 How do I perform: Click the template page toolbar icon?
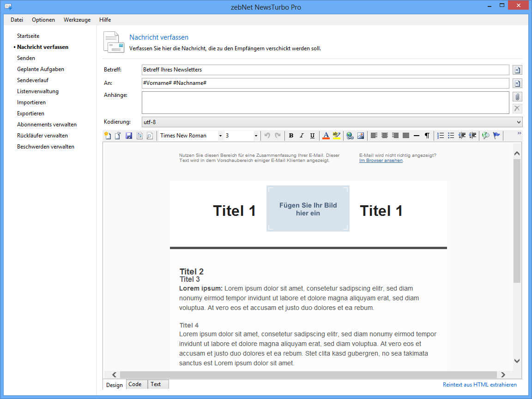[x=139, y=136]
